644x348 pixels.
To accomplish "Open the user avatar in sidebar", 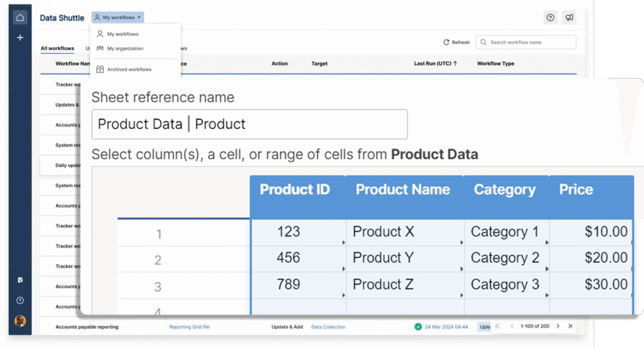I will (x=19, y=320).
